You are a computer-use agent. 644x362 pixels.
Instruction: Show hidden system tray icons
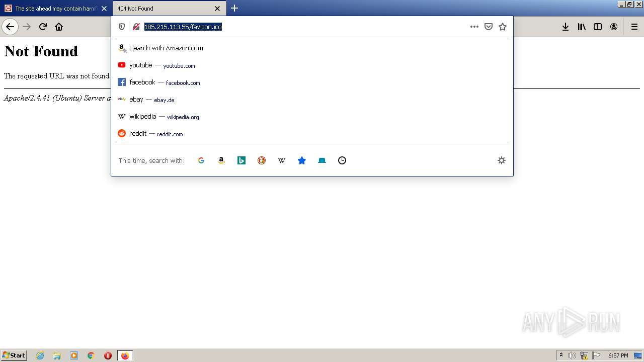[x=561, y=355]
